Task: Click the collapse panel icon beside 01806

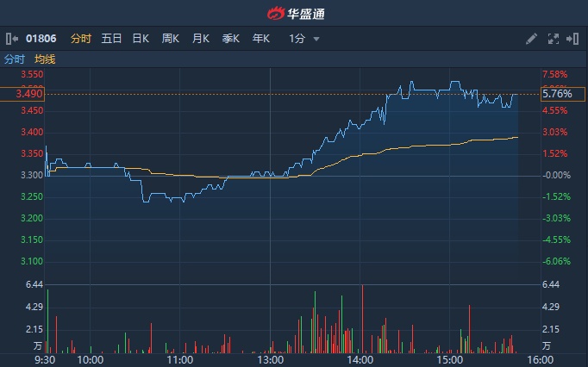Action: click(x=12, y=39)
